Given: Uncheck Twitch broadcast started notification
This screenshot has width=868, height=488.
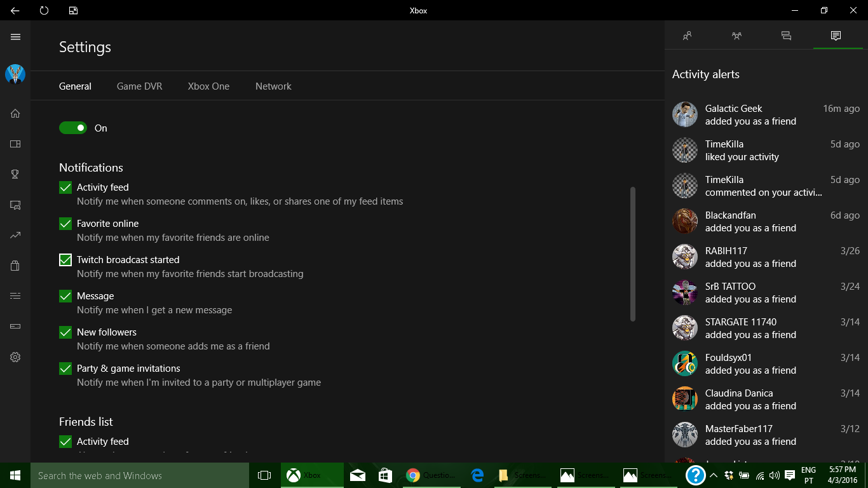Looking at the screenshot, I should click(65, 260).
